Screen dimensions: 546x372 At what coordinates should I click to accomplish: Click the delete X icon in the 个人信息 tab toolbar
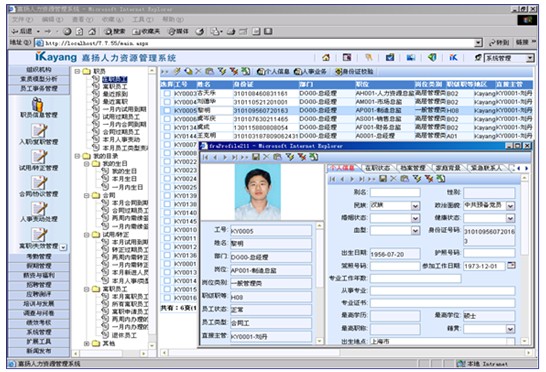tap(393, 179)
